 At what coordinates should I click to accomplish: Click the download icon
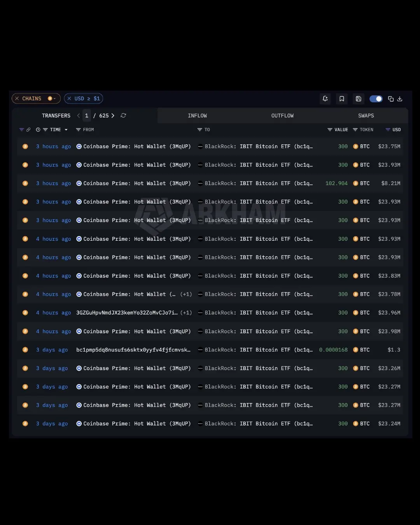coord(400,99)
